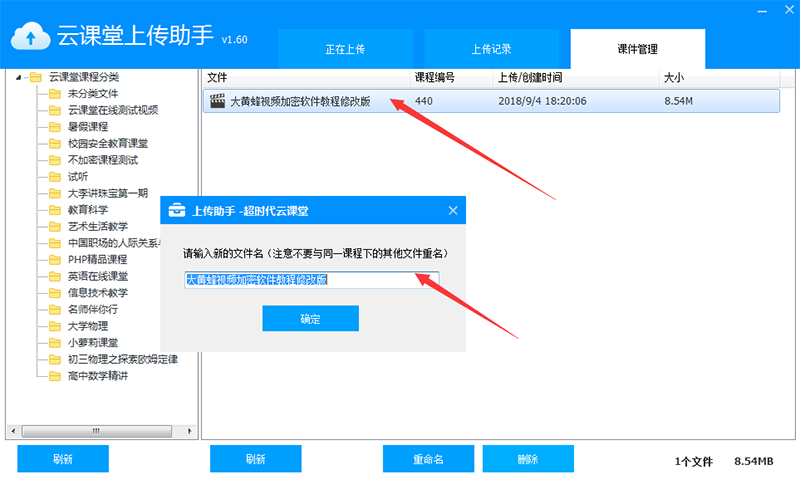
Task: Click the 8.54M size cell
Action: click(x=679, y=101)
